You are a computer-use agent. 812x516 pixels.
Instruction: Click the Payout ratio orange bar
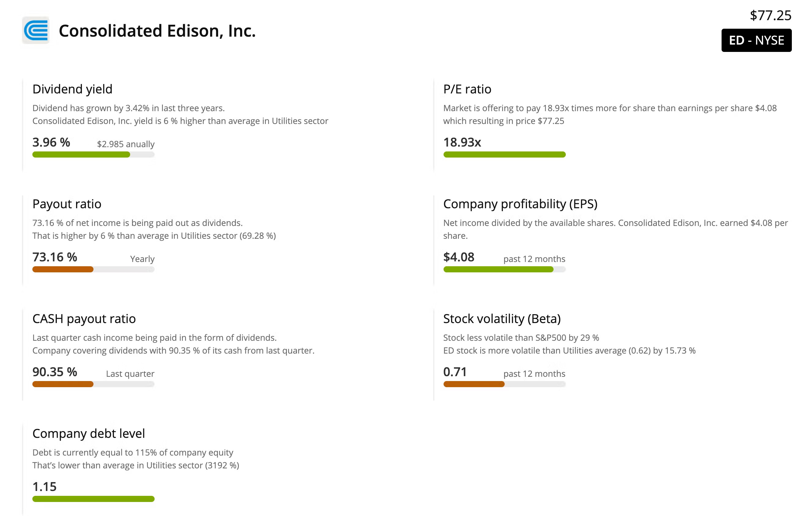tap(63, 269)
